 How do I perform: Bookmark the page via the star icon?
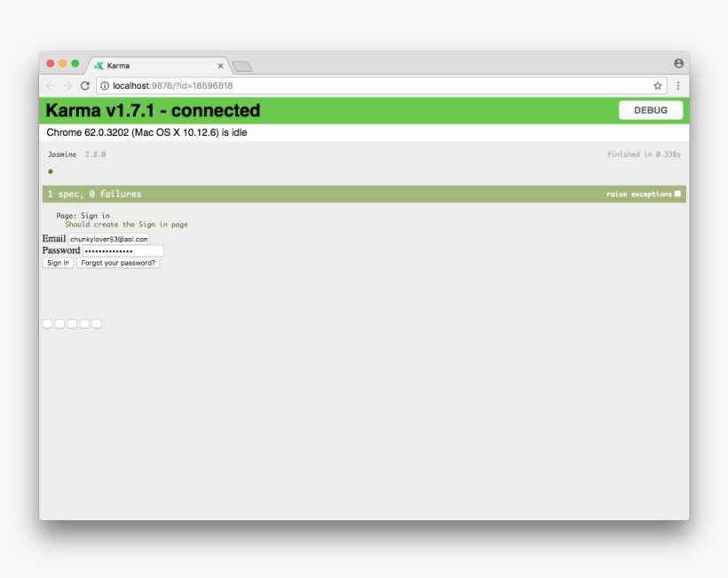[x=656, y=86]
